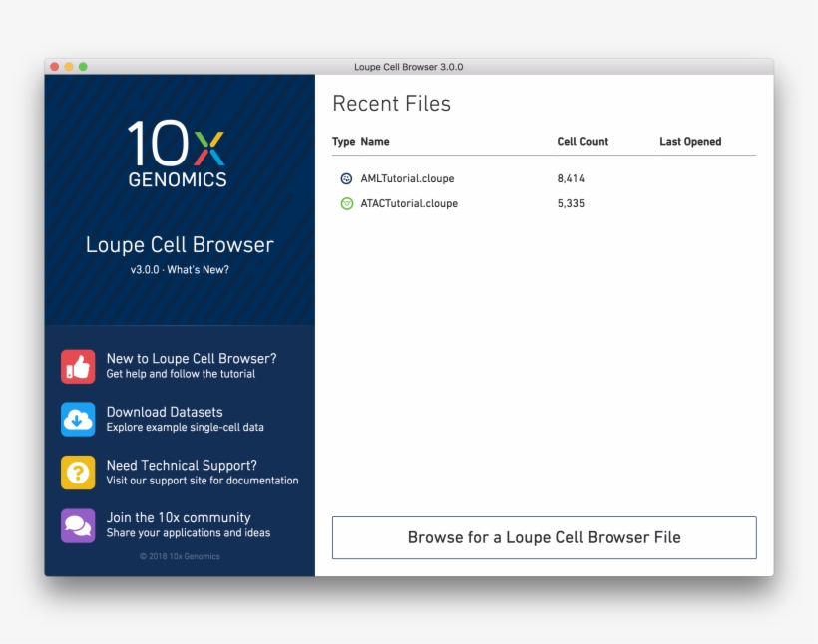Click the 10x Genomics logo
Viewport: 818px width, 644px height.
[x=178, y=154]
